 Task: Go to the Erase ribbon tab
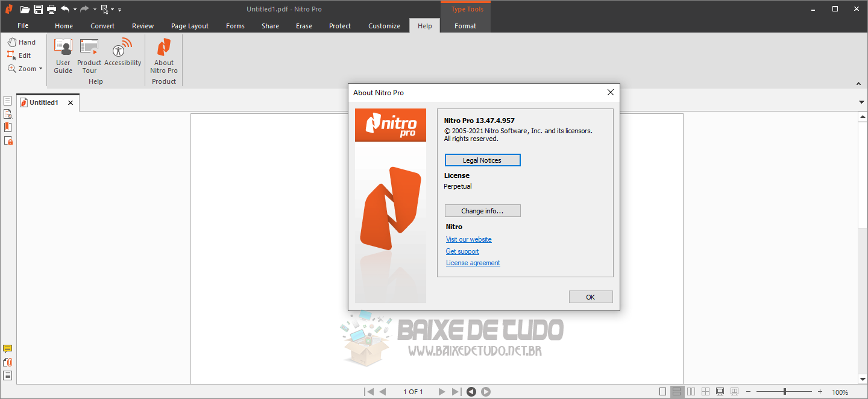pos(304,26)
